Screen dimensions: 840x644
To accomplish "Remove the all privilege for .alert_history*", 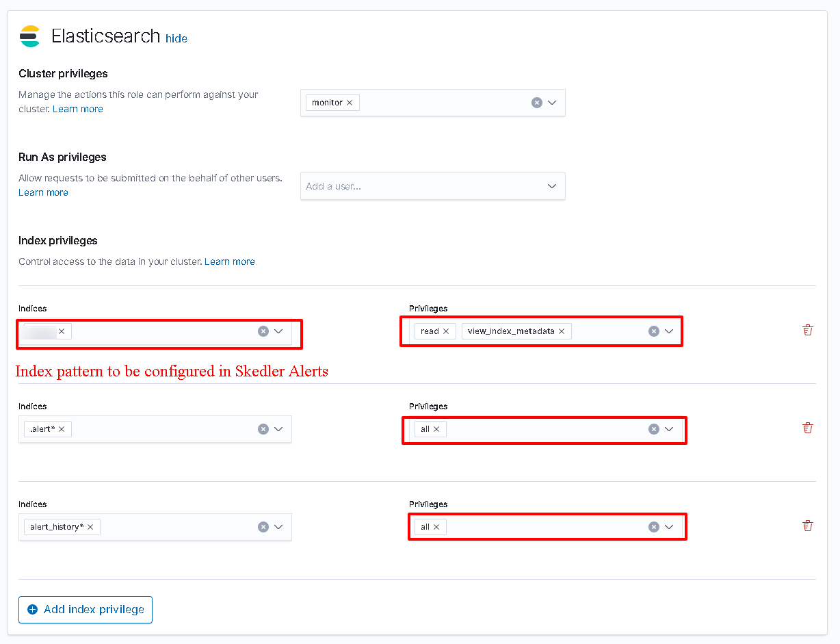I will tap(436, 527).
